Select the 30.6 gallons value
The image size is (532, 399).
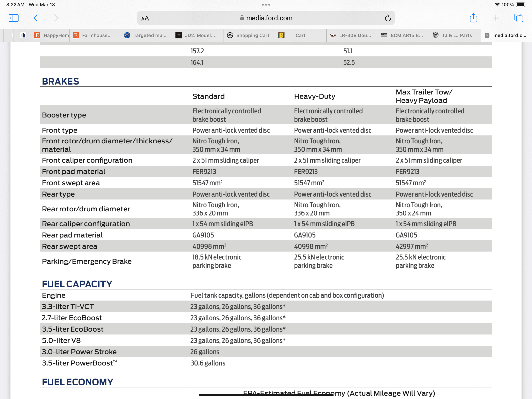tap(208, 363)
